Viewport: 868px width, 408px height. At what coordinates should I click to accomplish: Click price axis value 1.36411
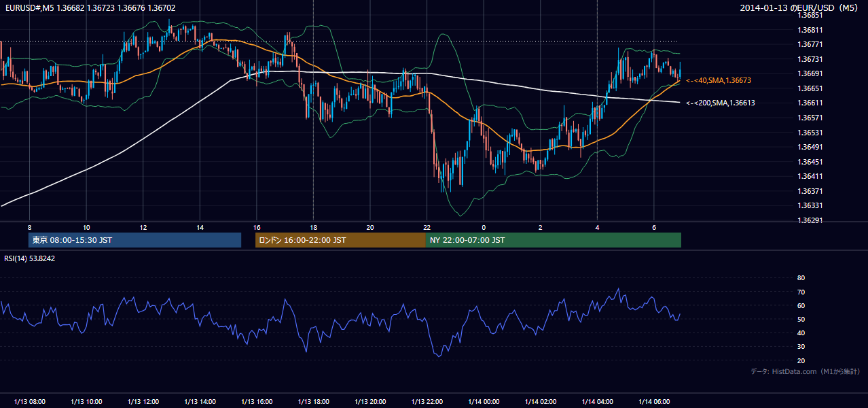point(810,176)
